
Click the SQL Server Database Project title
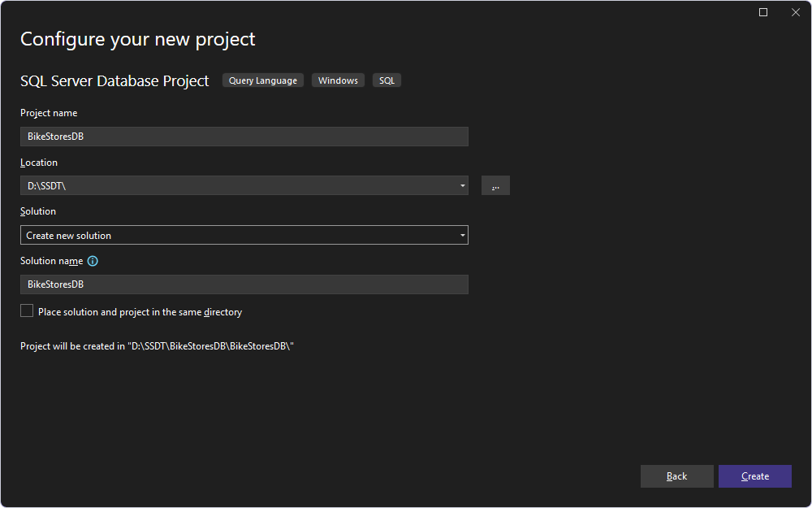point(114,80)
